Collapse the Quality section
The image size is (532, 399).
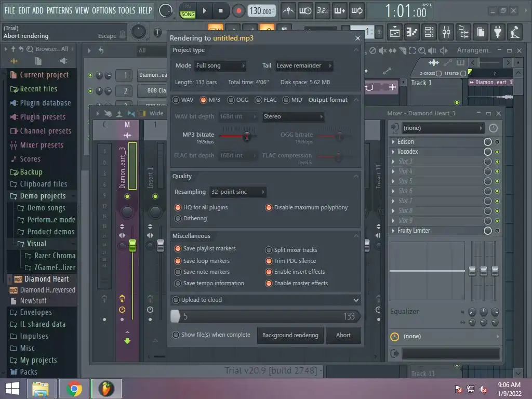(x=356, y=177)
